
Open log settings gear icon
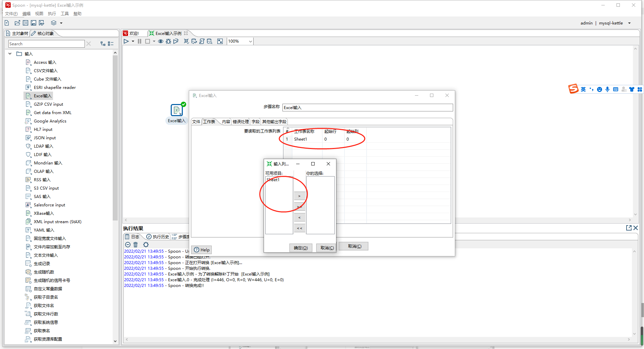(x=146, y=245)
